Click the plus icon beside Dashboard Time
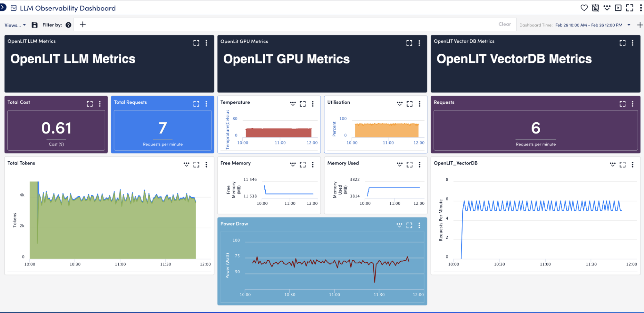 point(640,25)
